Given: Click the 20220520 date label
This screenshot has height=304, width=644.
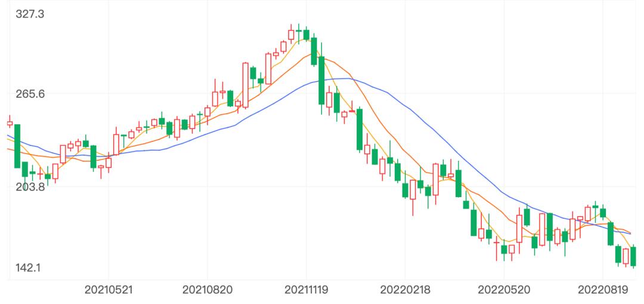Looking at the screenshot, I should point(503,290).
